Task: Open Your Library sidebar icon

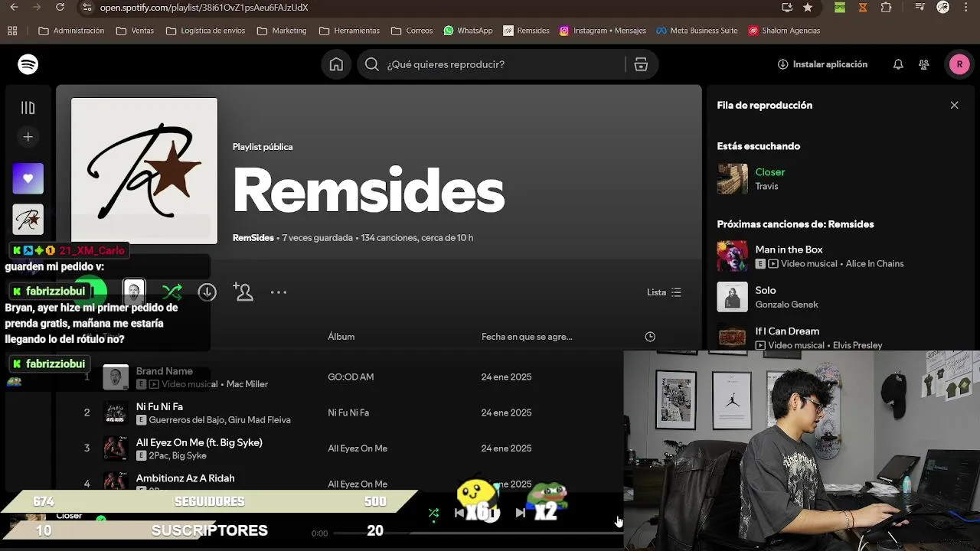Action: [28, 108]
